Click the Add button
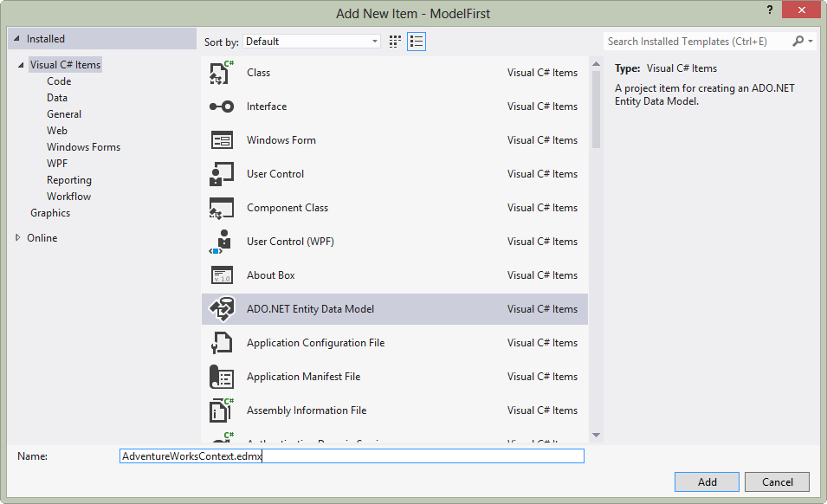The height and width of the screenshot is (504, 827). (707, 481)
